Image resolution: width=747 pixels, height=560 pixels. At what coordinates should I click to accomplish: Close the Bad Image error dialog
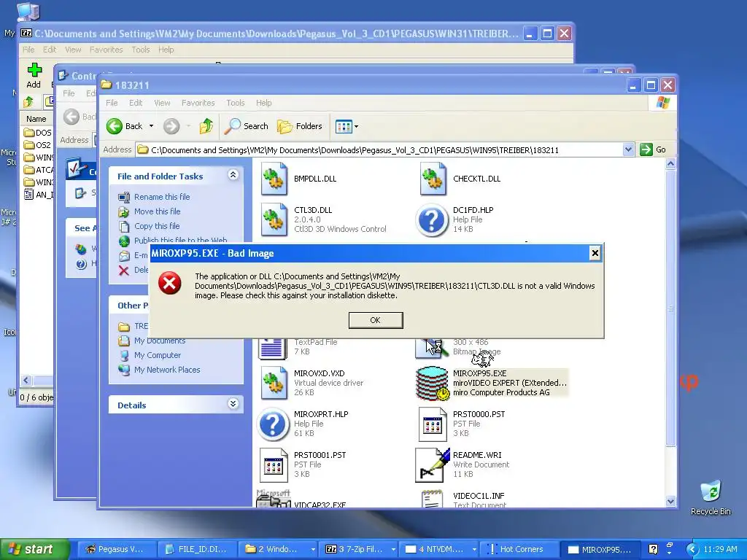595,253
